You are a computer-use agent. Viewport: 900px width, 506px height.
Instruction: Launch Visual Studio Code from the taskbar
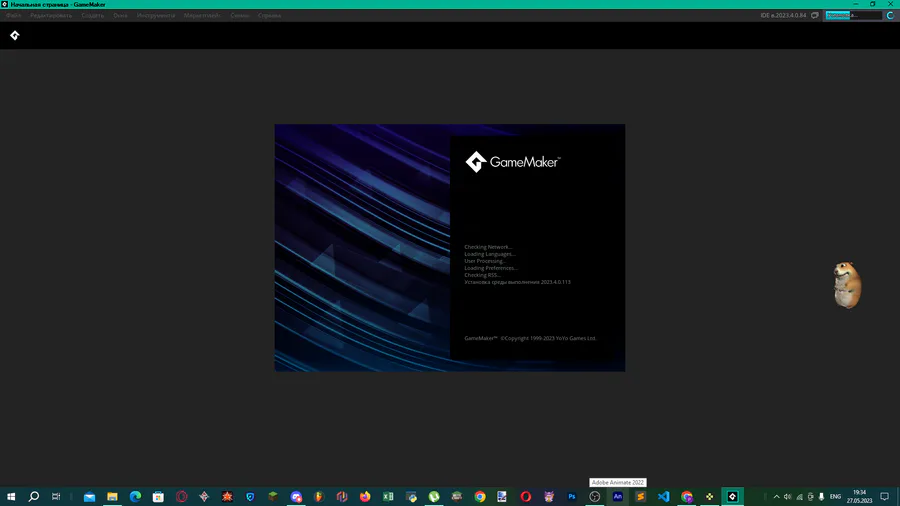[664, 496]
